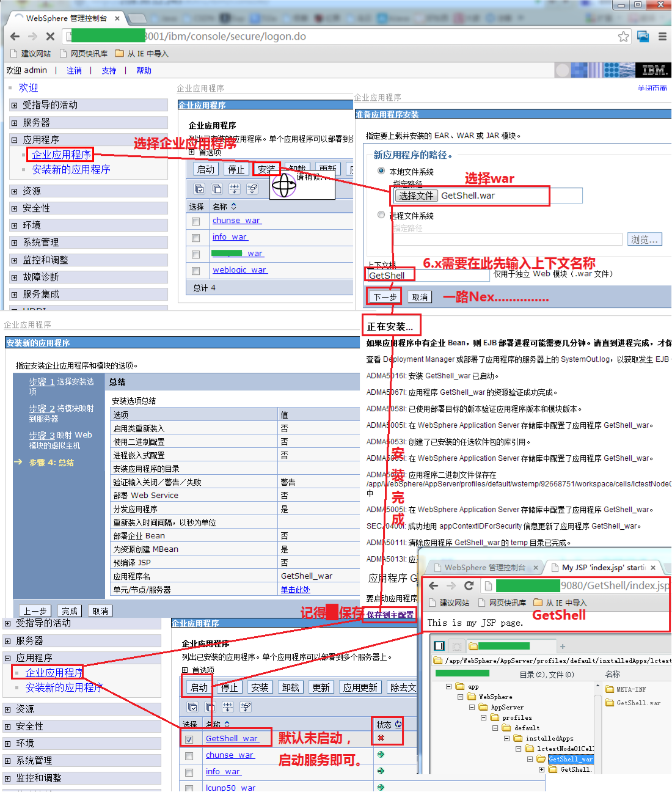The height and width of the screenshot is (795, 672).
Task: Expand the 服务集成 navigation section
Action: pyautogui.click(x=14, y=295)
